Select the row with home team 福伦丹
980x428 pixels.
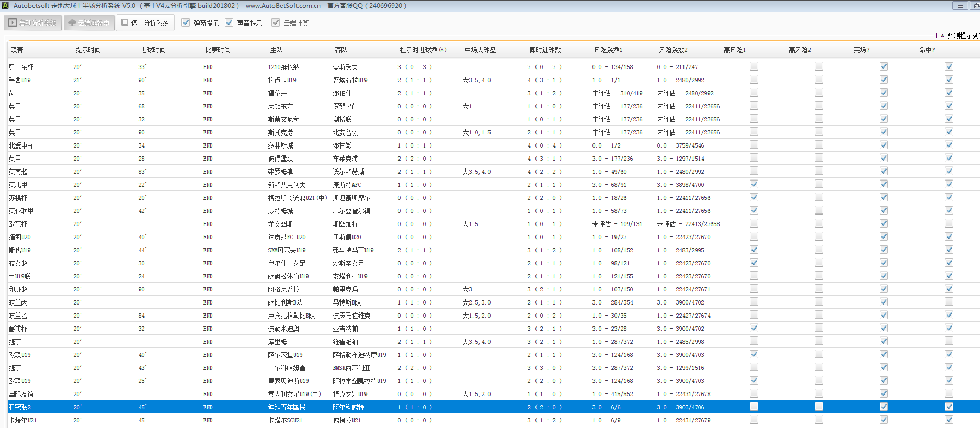tap(277, 93)
